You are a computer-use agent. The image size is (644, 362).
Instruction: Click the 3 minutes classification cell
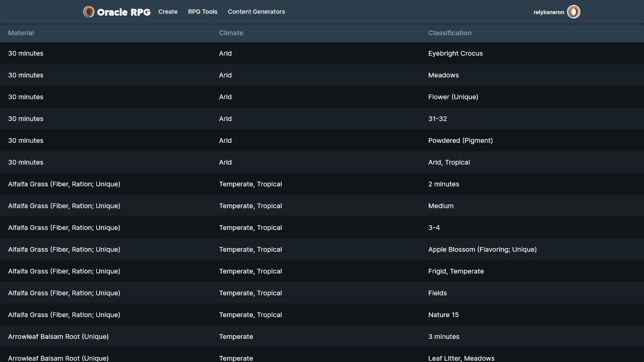(444, 337)
